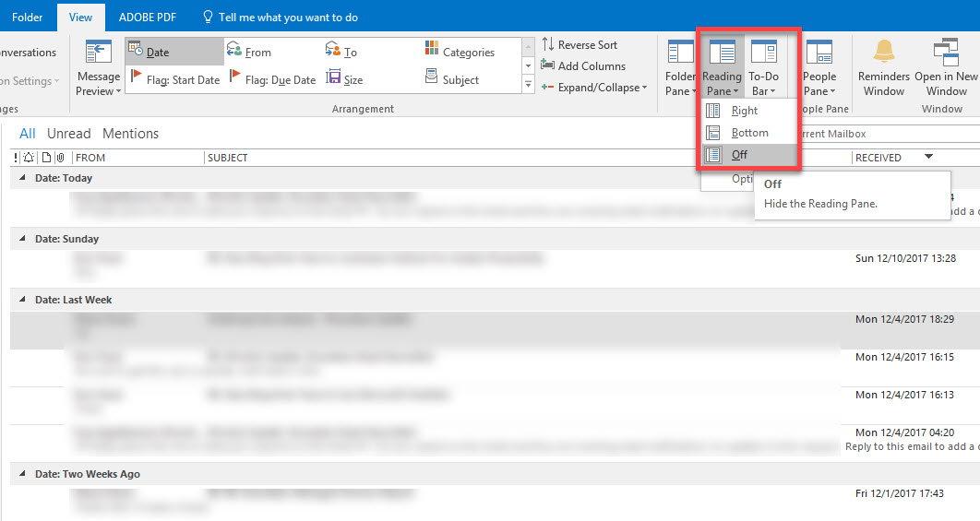Expand the Expand/Collapse dropdown
This screenshot has height=521, width=980.
594,88
